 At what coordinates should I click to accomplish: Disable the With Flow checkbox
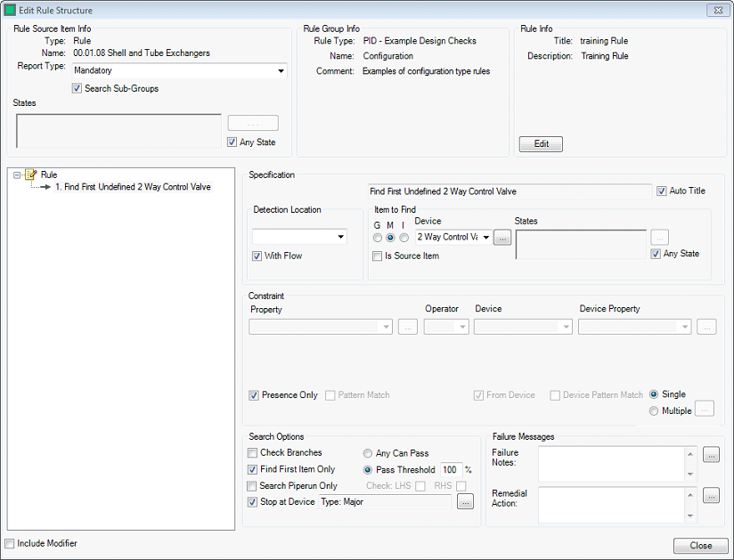(x=258, y=256)
